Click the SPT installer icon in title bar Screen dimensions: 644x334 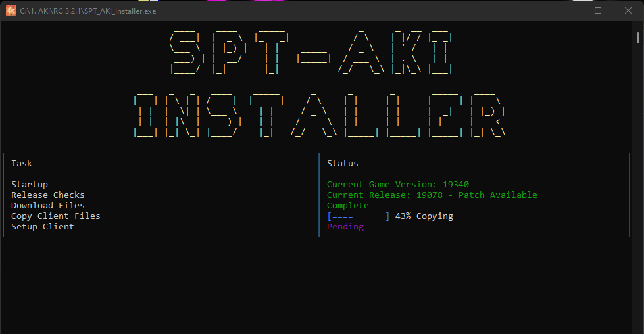coord(11,11)
